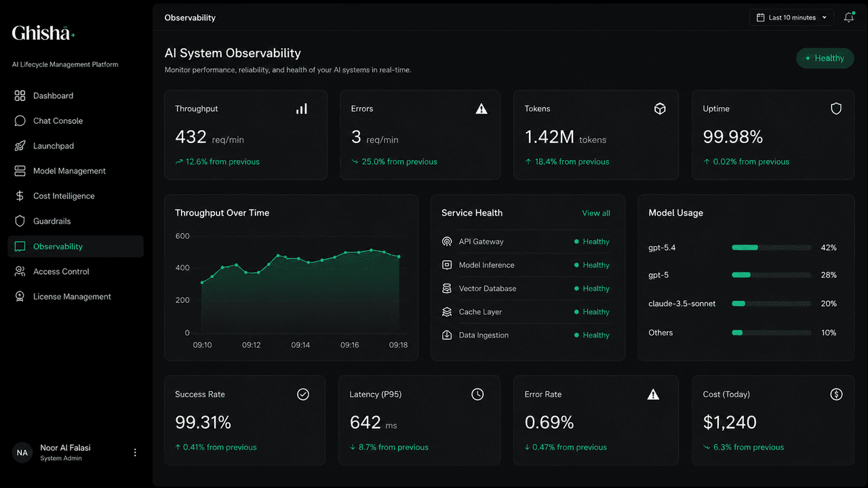This screenshot has height=488, width=868.
Task: Navigate to Cost Intelligence
Action: pyautogui.click(x=75, y=196)
